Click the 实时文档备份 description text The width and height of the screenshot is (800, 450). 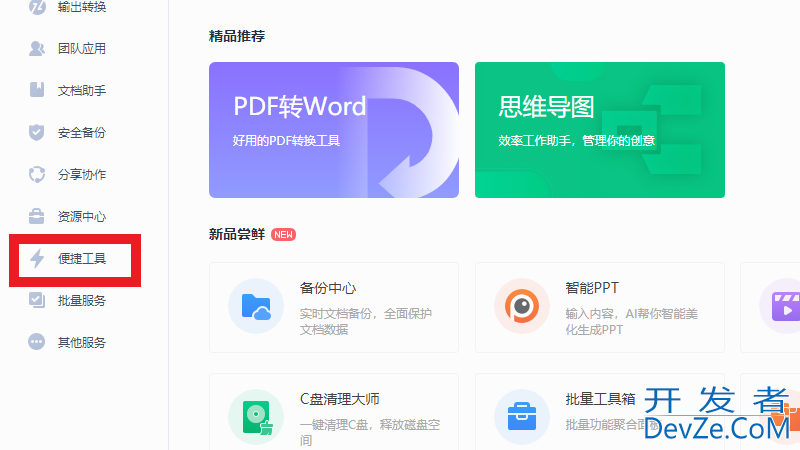(365, 321)
